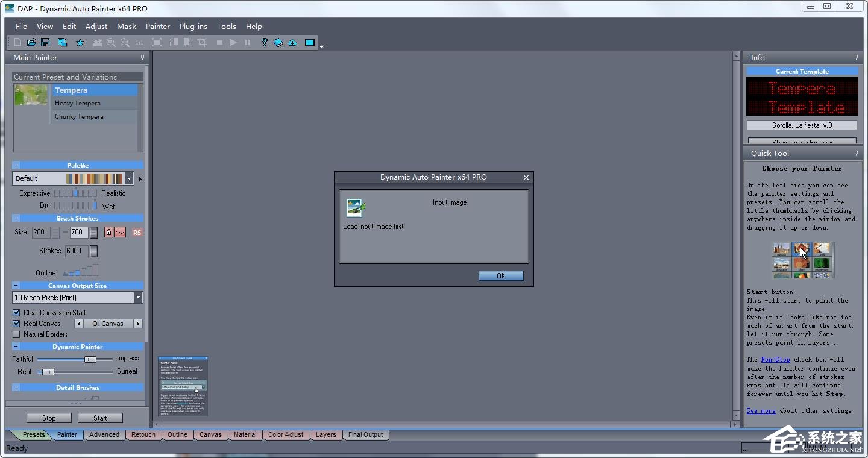Click the Save floppy disk icon

click(x=45, y=42)
